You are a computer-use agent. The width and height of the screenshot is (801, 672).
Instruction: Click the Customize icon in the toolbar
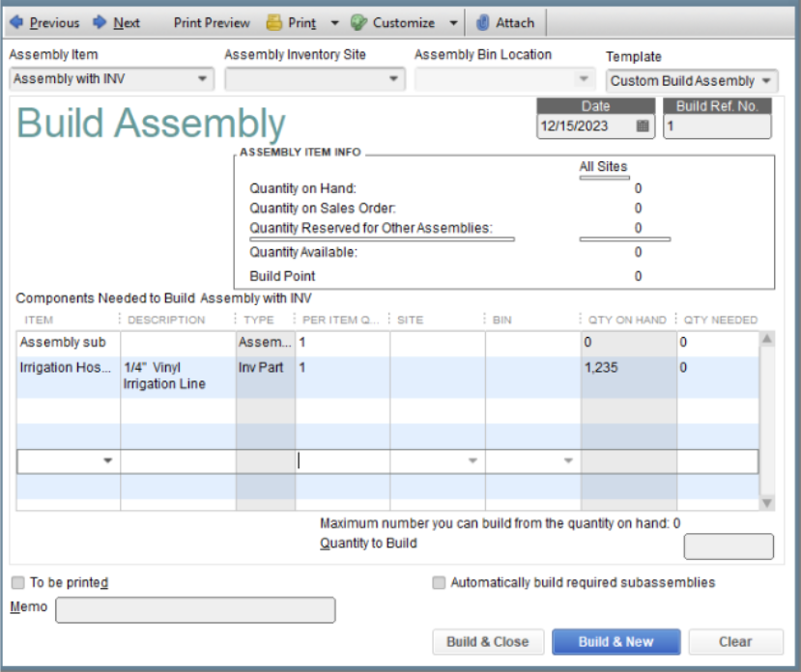tap(358, 21)
